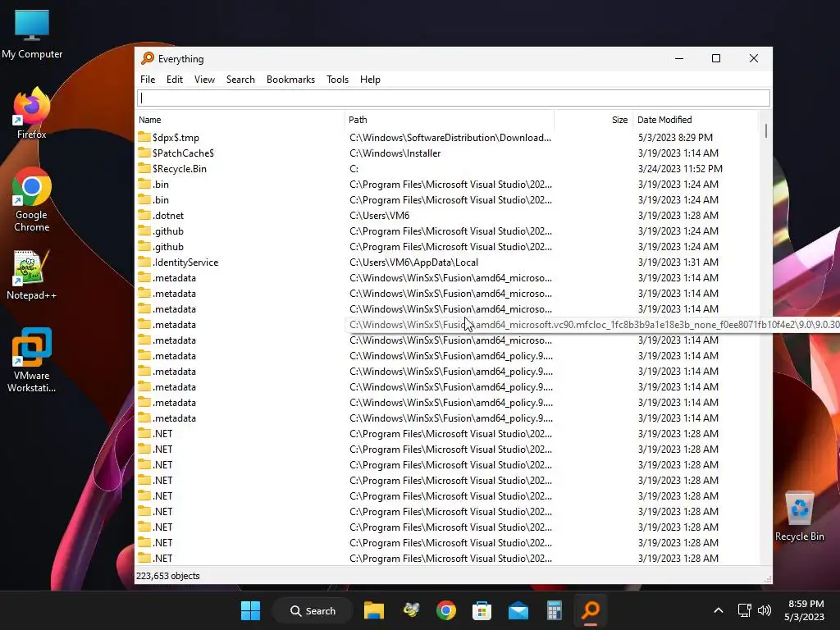Open the volume tray icon
Image resolution: width=840 pixels, height=630 pixels.
click(x=765, y=610)
